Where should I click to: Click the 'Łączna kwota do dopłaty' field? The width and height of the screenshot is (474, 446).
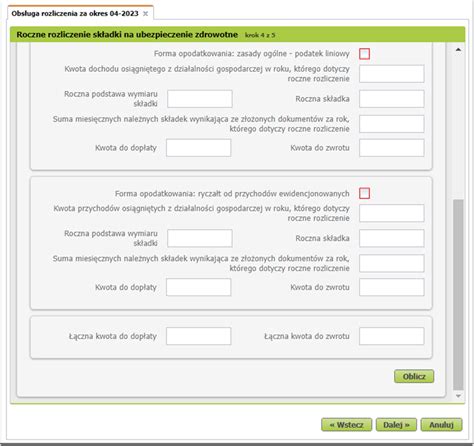click(x=199, y=336)
